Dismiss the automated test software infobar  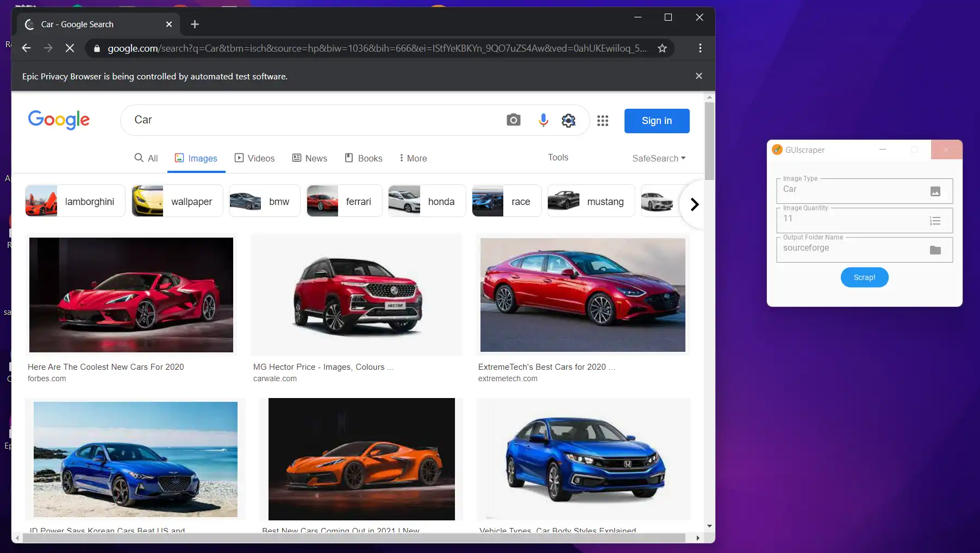699,76
